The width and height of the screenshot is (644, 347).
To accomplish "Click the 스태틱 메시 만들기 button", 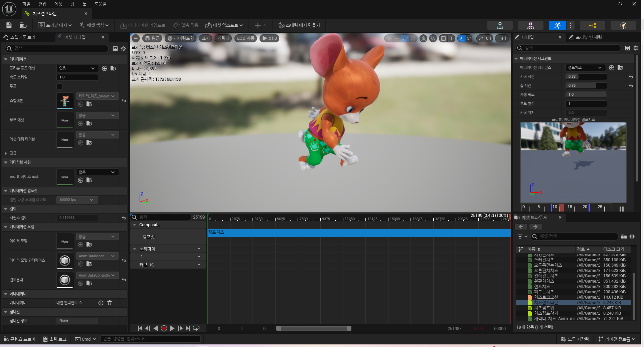I will click(299, 25).
